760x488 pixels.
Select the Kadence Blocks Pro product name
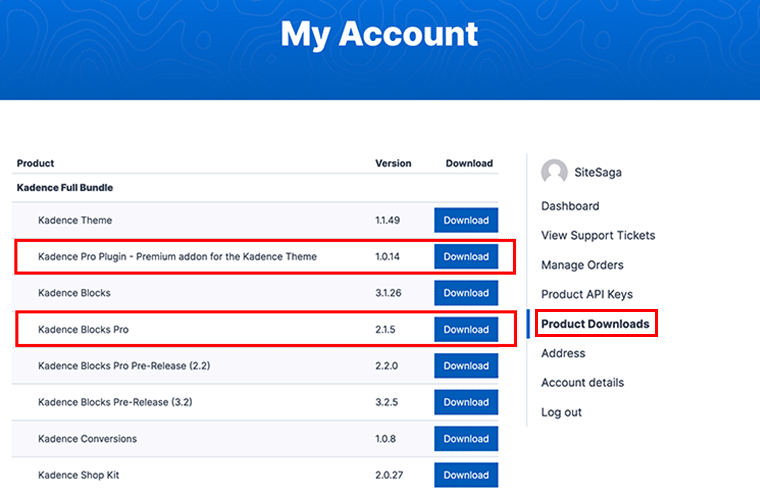(83, 330)
